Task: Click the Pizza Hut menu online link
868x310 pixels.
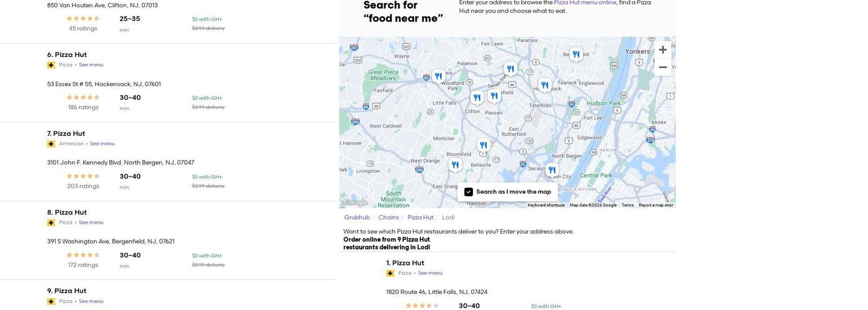Action: tap(585, 2)
